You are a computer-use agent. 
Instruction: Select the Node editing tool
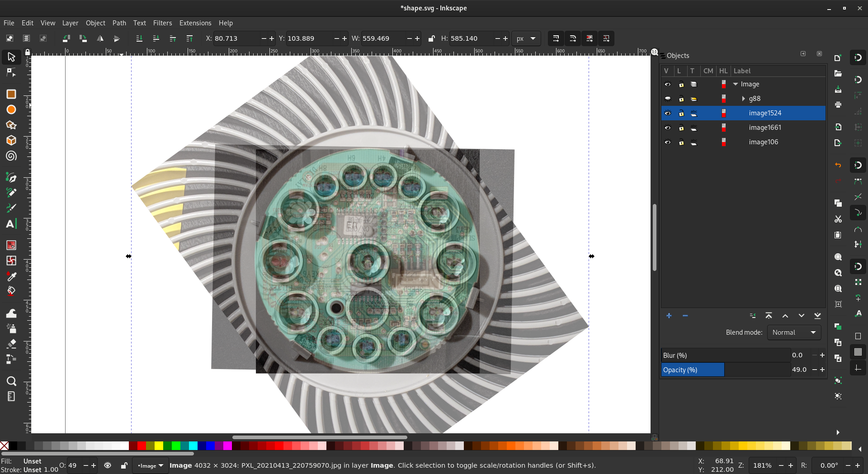pos(11,73)
